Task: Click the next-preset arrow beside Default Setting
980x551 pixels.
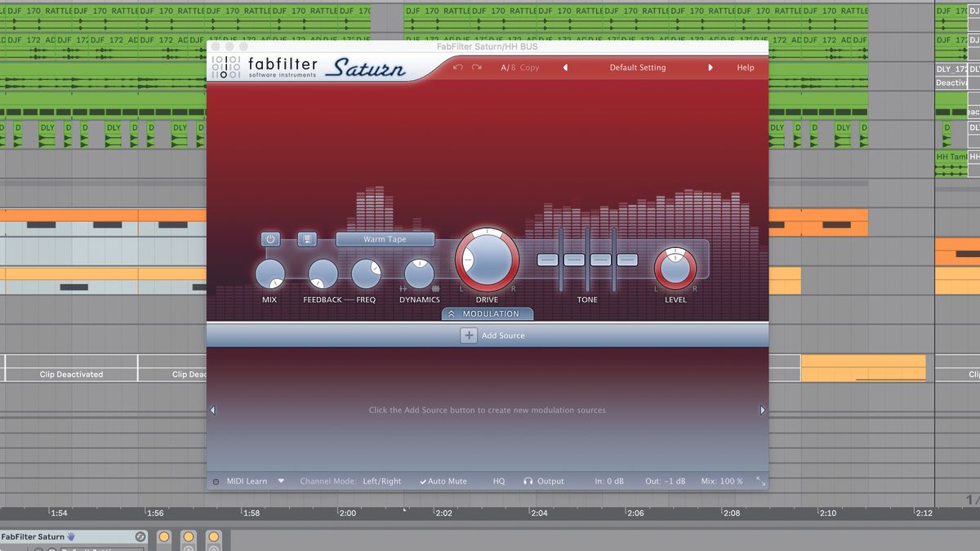Action: point(710,68)
